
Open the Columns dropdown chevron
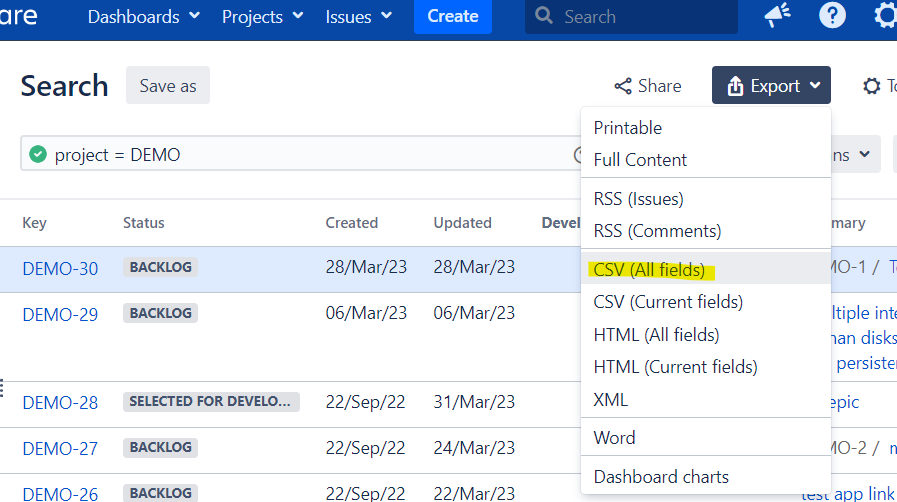(864, 154)
